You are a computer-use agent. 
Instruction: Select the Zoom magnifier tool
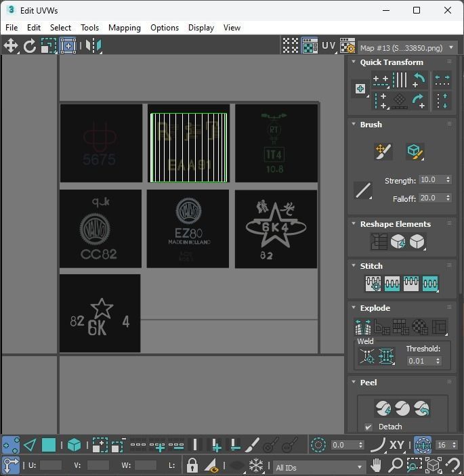(396, 465)
